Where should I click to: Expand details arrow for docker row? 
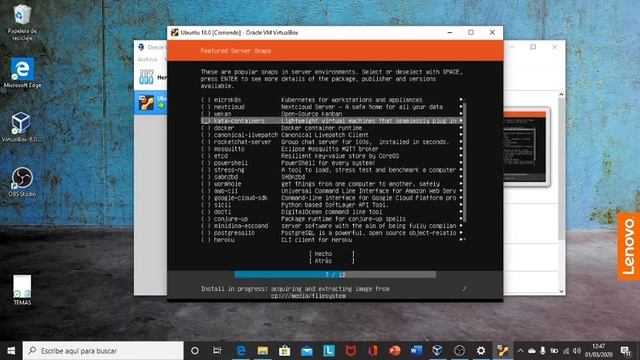(461, 128)
